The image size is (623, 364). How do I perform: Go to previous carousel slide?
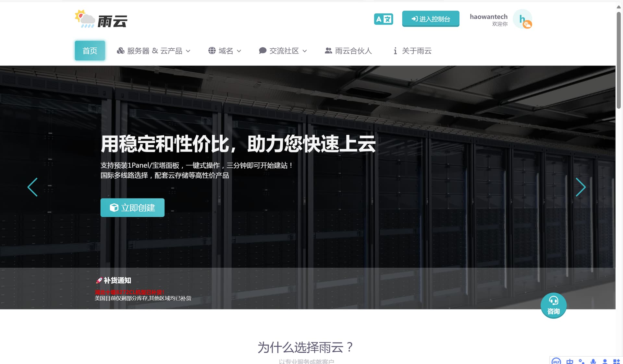pos(32,187)
